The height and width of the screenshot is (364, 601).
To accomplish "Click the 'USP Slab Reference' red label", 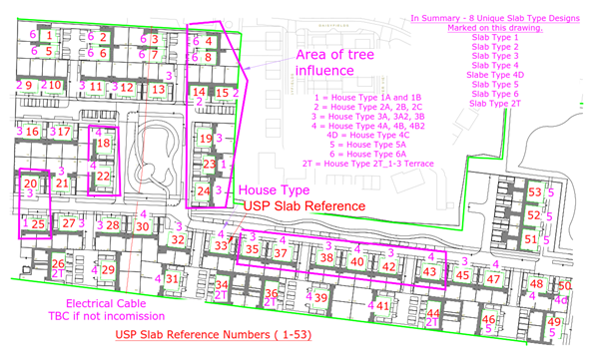I will point(304,206).
